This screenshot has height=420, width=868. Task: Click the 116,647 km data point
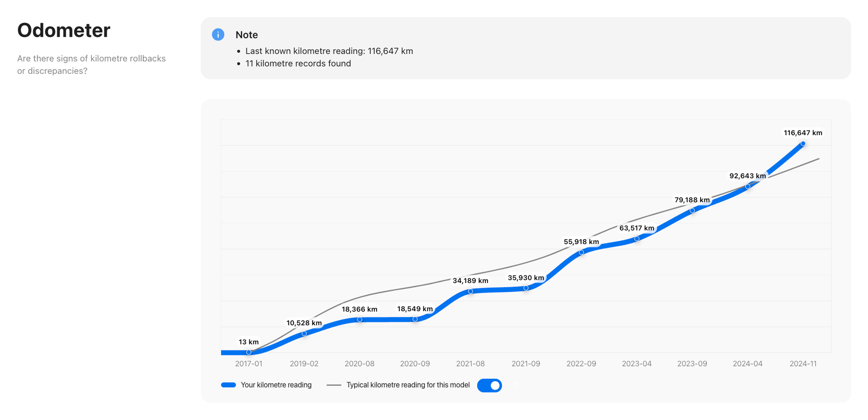[x=803, y=144]
